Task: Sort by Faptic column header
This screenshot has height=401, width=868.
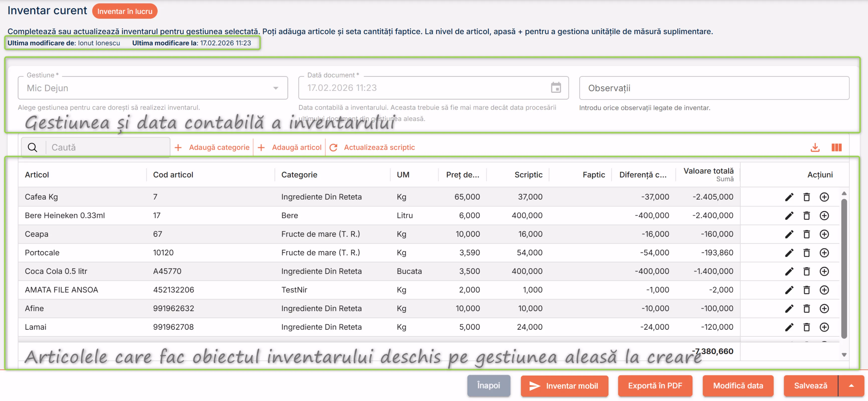Action: (x=594, y=175)
